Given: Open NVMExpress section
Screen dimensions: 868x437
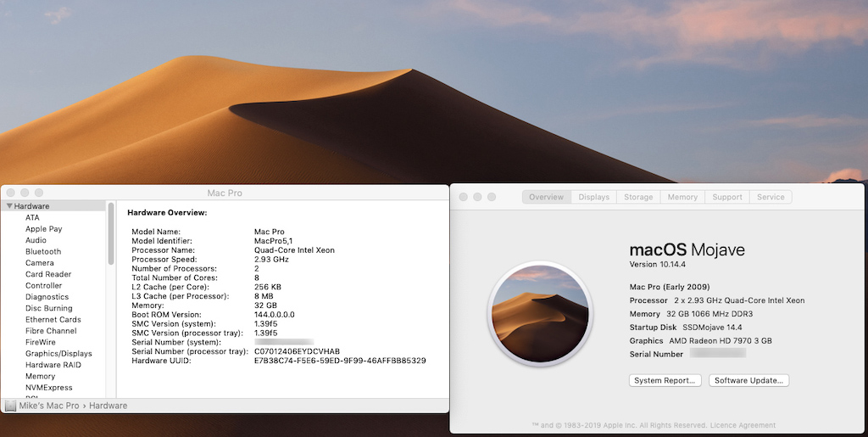Looking at the screenshot, I should coord(48,388).
